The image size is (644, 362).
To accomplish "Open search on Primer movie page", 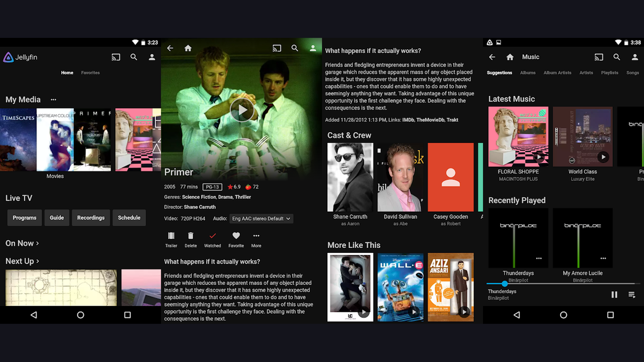I will [295, 48].
